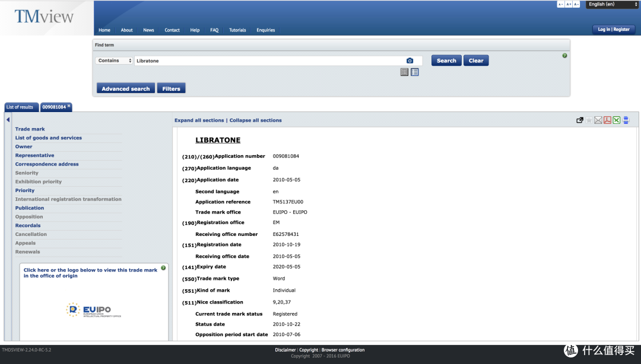Select the 009081084 tab
The height and width of the screenshot is (364, 641).
click(54, 107)
